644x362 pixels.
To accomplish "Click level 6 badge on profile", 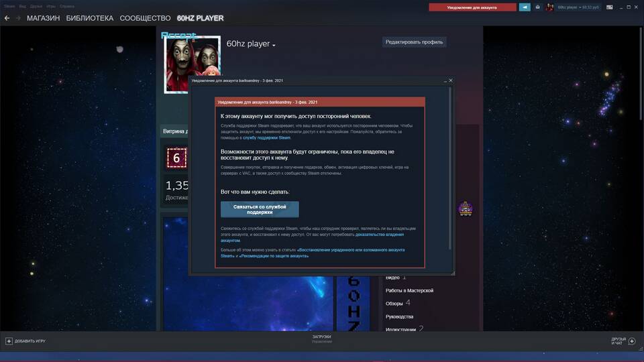I will 176,158.
